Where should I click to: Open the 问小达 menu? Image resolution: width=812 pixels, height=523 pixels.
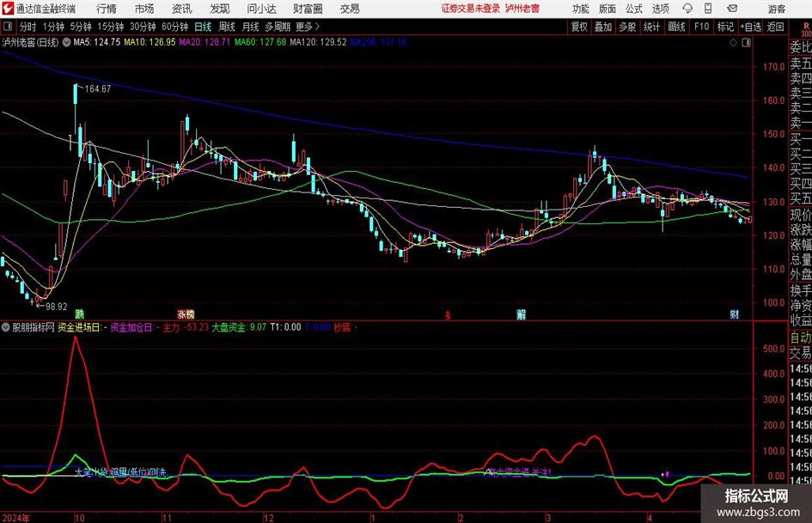pyautogui.click(x=261, y=9)
